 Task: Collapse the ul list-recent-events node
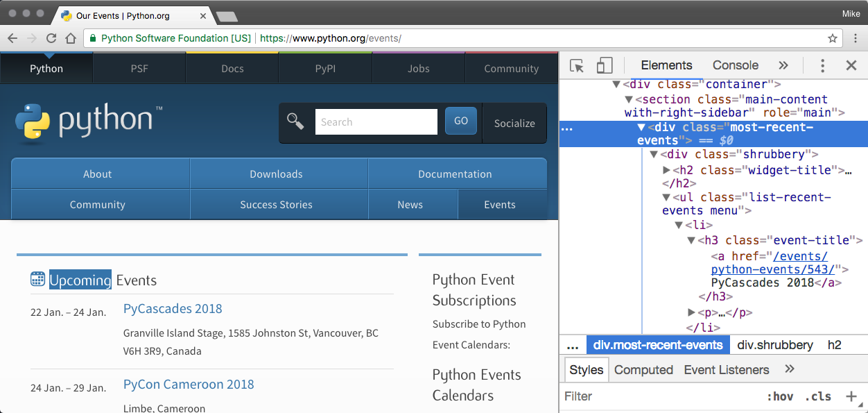(x=667, y=198)
